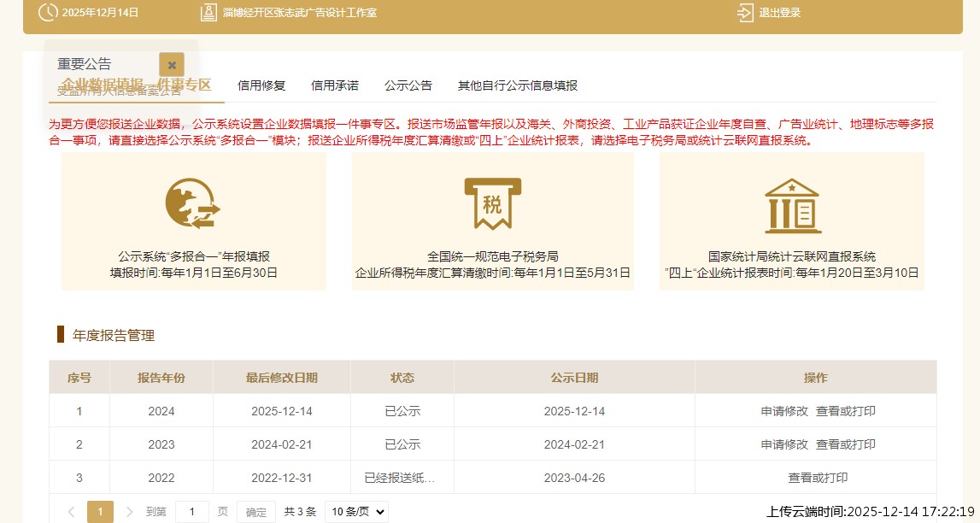The image size is (980, 523).
Task: Click 查看或打印 for the 2023 report
Action: pos(846,444)
